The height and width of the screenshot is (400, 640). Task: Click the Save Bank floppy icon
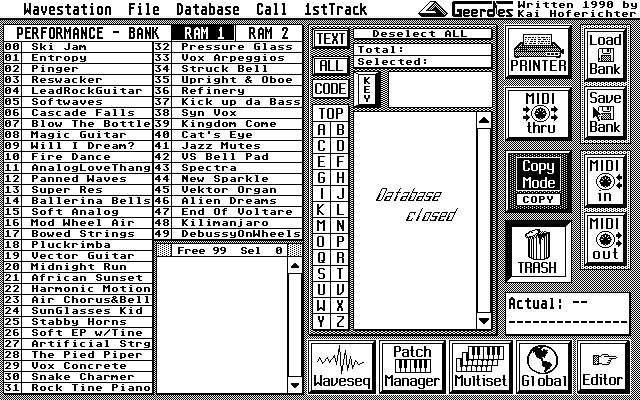604,113
